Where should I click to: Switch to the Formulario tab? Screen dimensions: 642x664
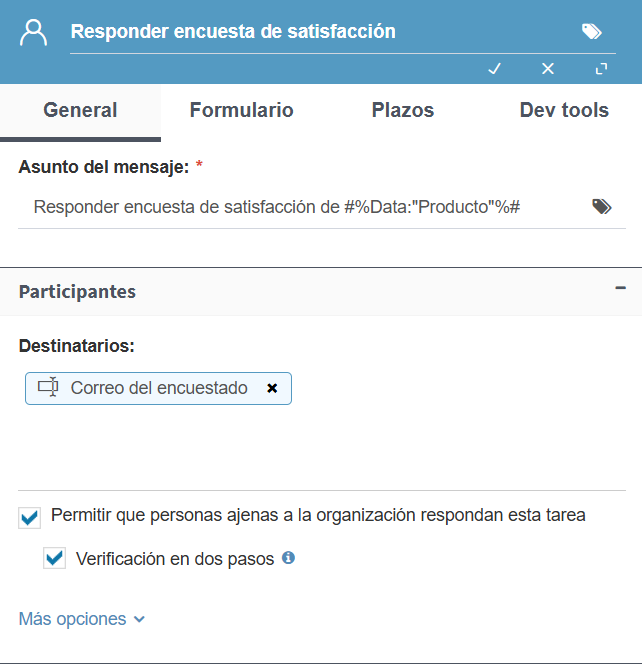pos(241,110)
